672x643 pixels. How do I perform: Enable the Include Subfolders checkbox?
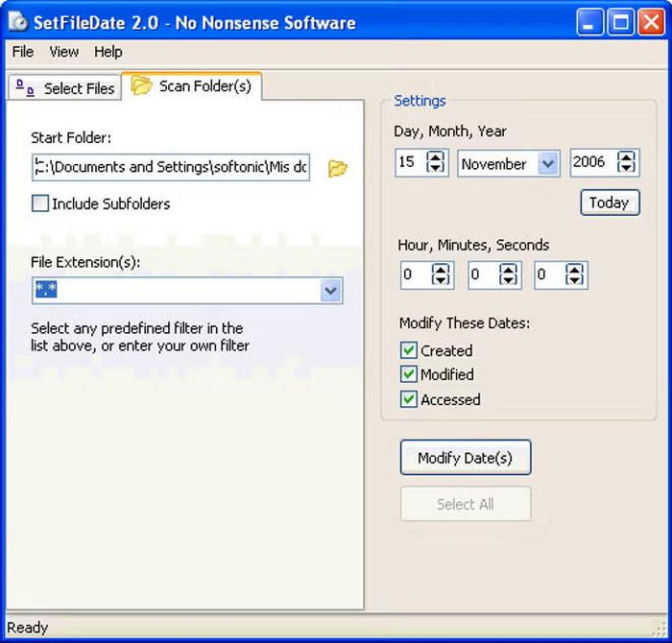pyautogui.click(x=40, y=203)
